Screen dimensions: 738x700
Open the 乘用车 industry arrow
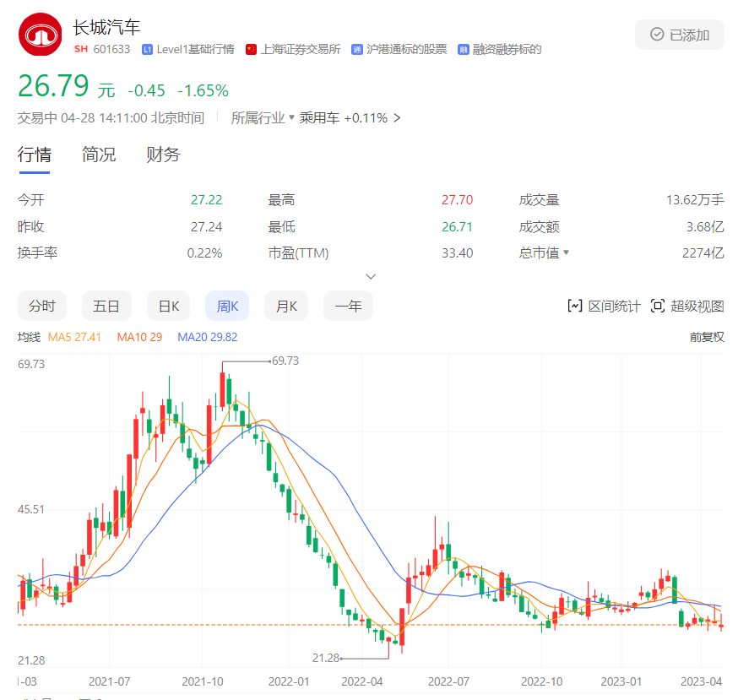coord(397,117)
